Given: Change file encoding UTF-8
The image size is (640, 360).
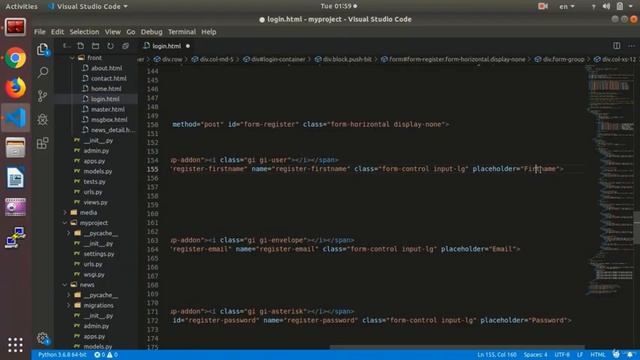Looking at the screenshot, I should coord(562,355).
